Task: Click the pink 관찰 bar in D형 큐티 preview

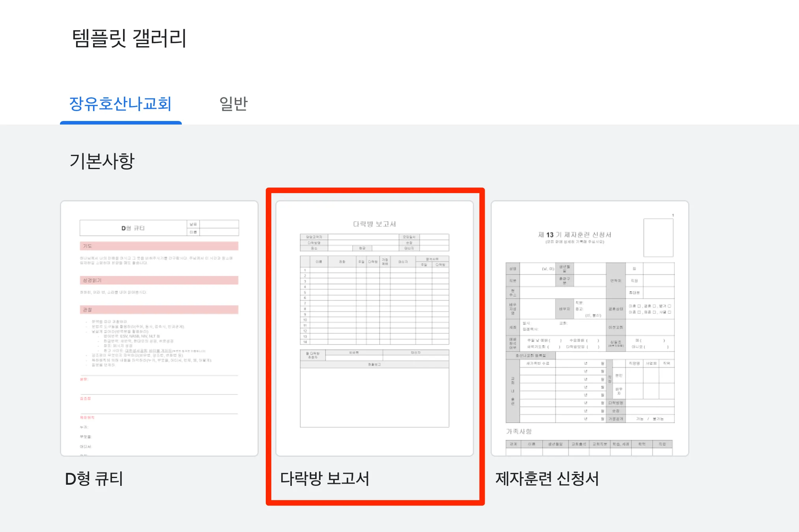Action: (159, 310)
